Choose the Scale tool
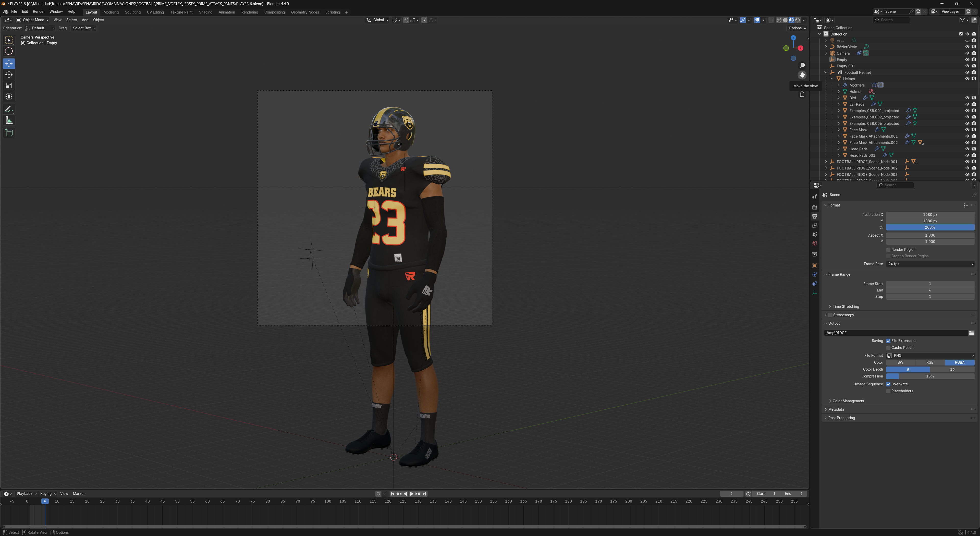980x536 pixels. (x=9, y=86)
